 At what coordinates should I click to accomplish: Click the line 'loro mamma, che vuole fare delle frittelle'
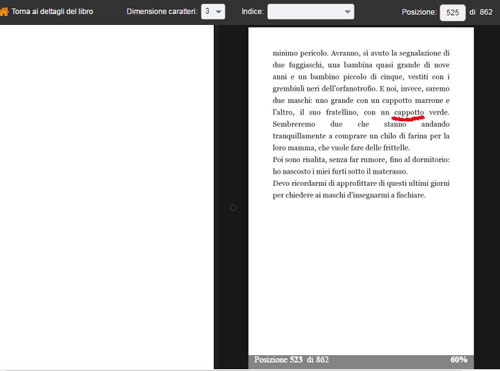point(341,148)
